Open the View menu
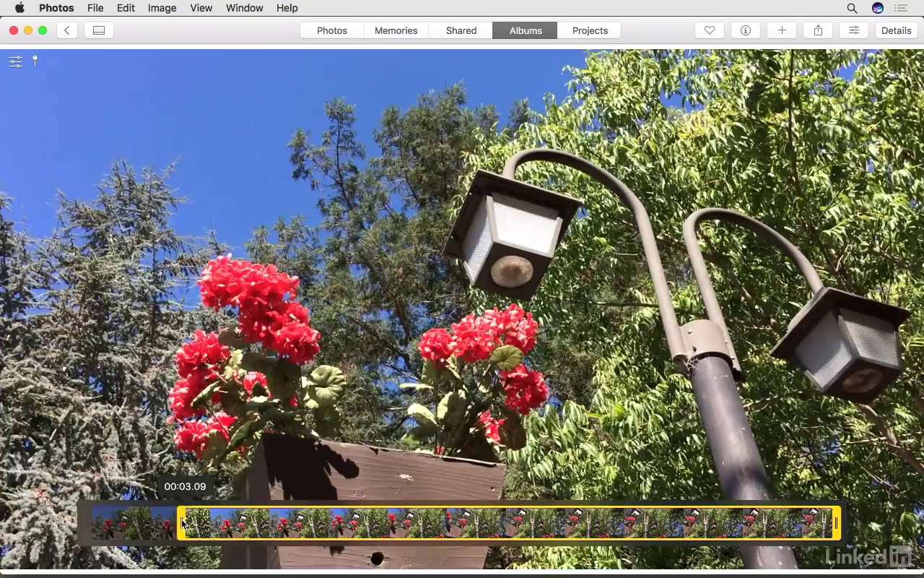924x578 pixels. point(201,8)
